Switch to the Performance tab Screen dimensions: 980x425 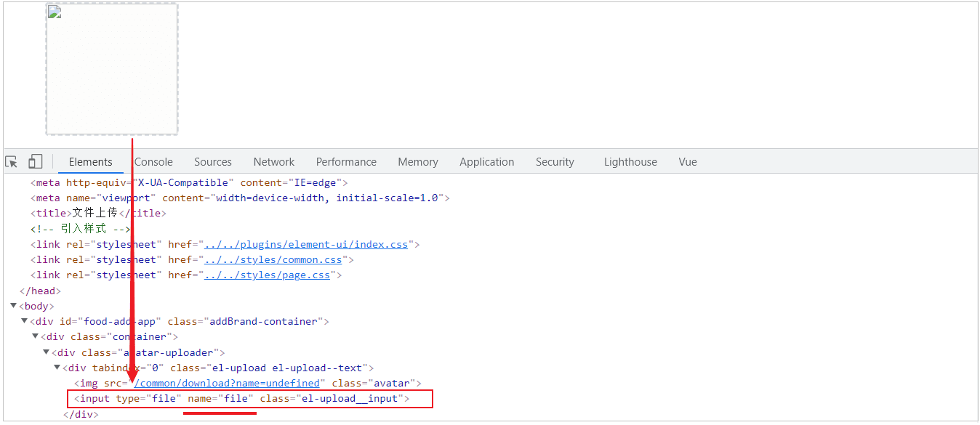click(346, 162)
